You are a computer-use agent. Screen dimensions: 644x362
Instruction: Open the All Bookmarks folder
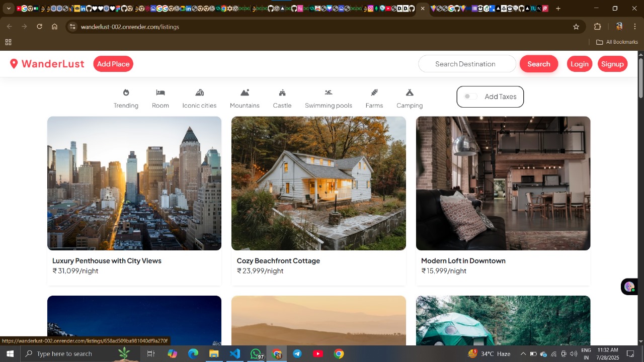pyautogui.click(x=617, y=42)
